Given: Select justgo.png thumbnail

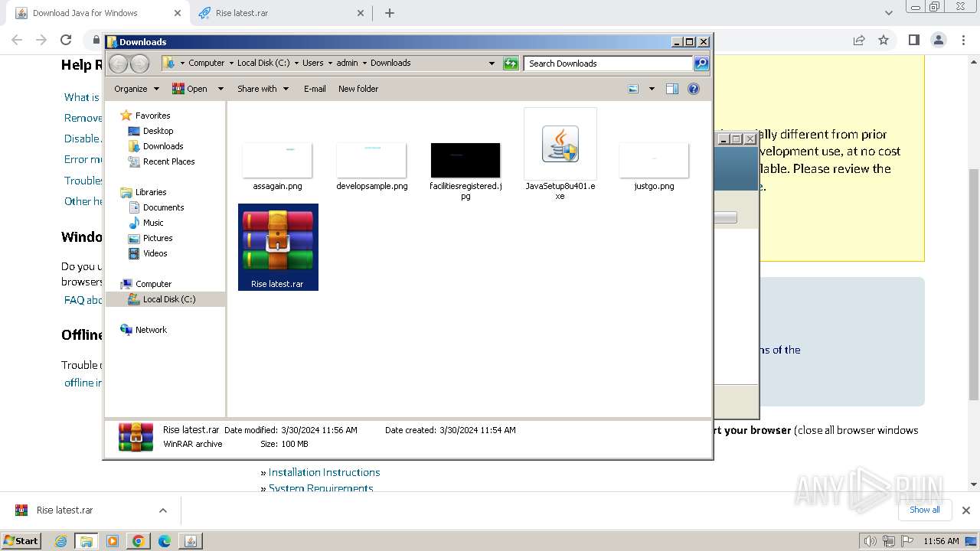Looking at the screenshot, I should tap(654, 160).
